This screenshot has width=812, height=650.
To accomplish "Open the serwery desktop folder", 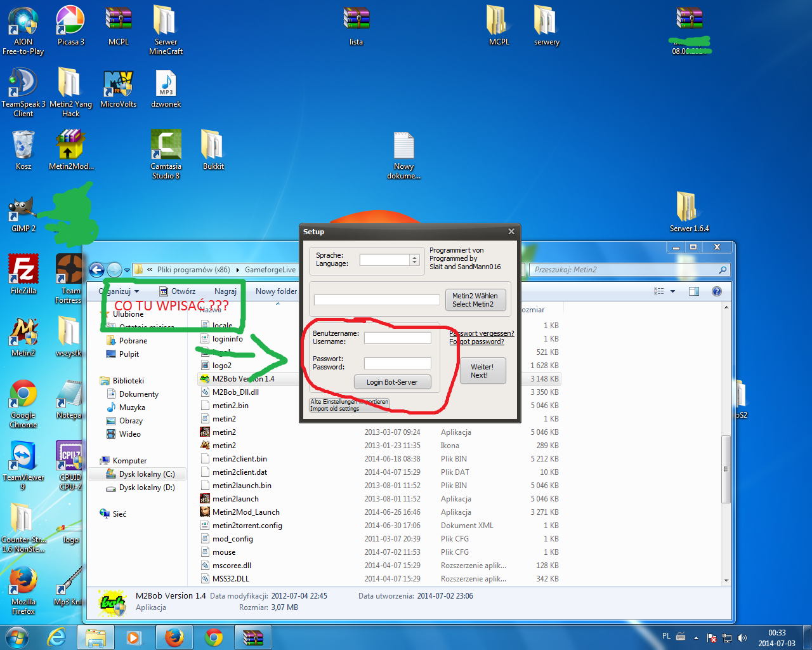I will pos(546,26).
